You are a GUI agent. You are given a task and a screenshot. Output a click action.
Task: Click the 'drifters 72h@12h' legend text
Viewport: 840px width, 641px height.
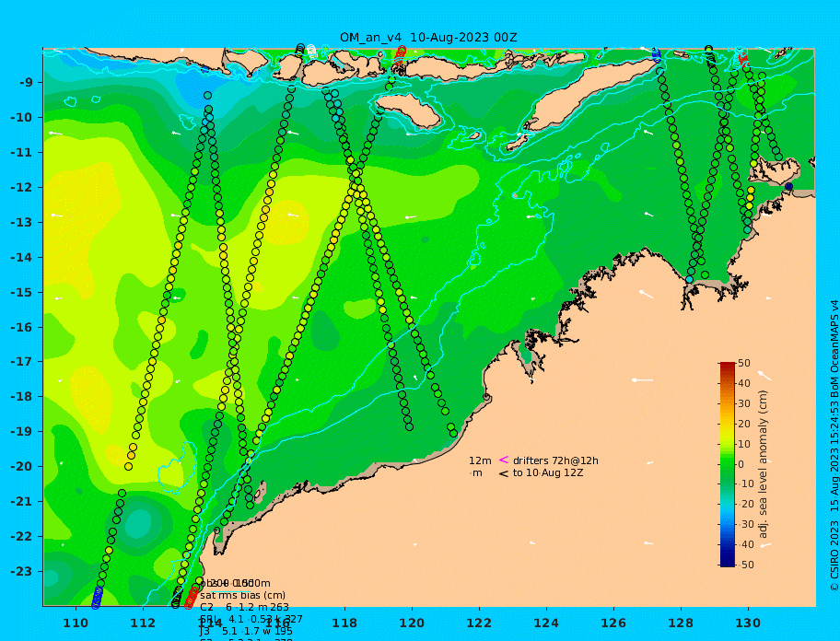pyautogui.click(x=555, y=460)
